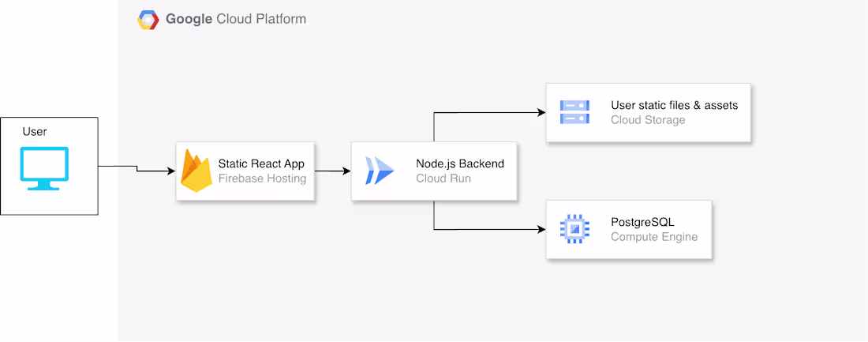Click the Cloud Run double-chevron icon
This screenshot has width=868, height=342.
click(x=380, y=171)
